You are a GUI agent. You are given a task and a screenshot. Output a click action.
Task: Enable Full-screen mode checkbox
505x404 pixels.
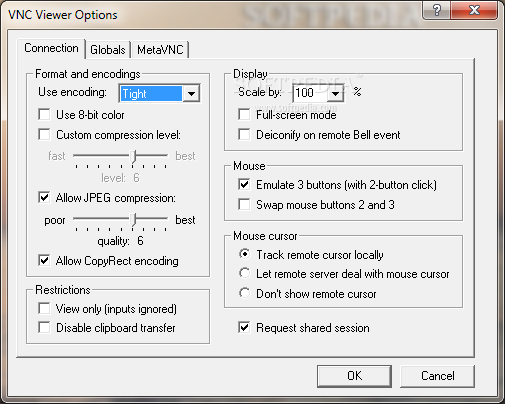[x=244, y=115]
